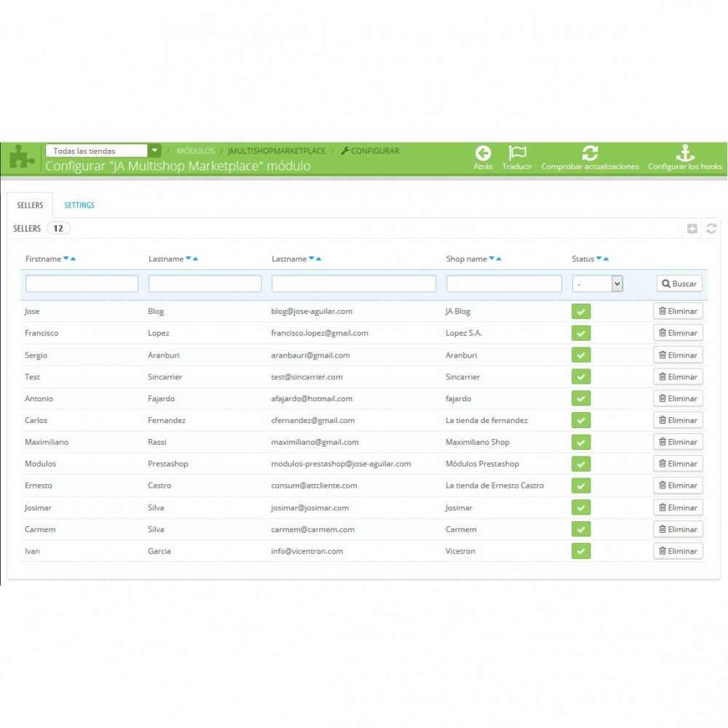Click the Comprobar actualizaciones refresh icon
The width and height of the screenshot is (728, 728).
tap(590, 154)
